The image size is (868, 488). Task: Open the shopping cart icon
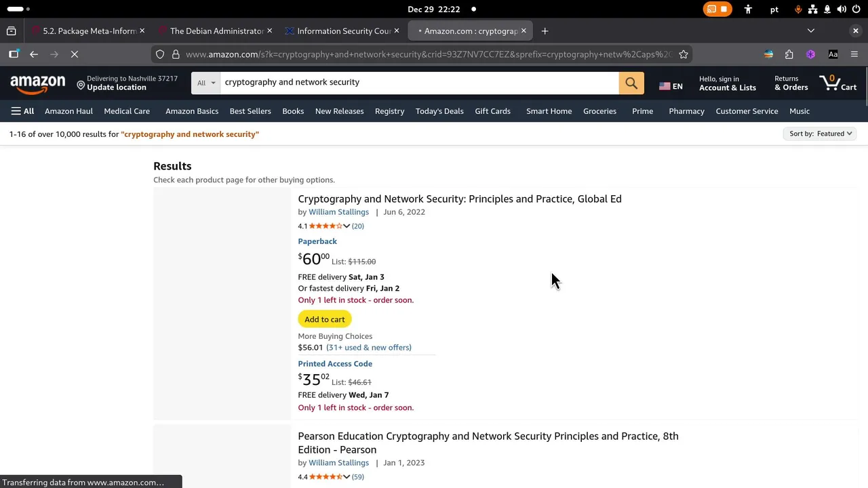click(x=838, y=83)
